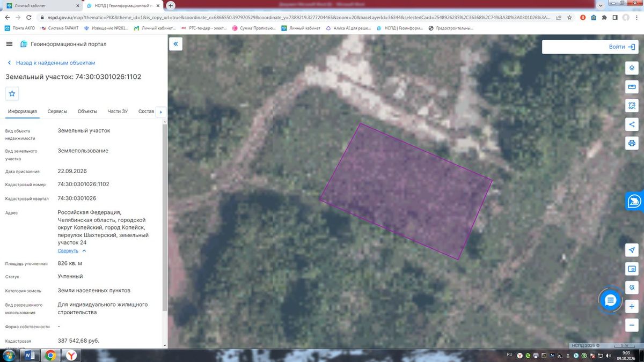Go back in the browser toolbar
The height and width of the screenshot is (362, 644).
8,17
